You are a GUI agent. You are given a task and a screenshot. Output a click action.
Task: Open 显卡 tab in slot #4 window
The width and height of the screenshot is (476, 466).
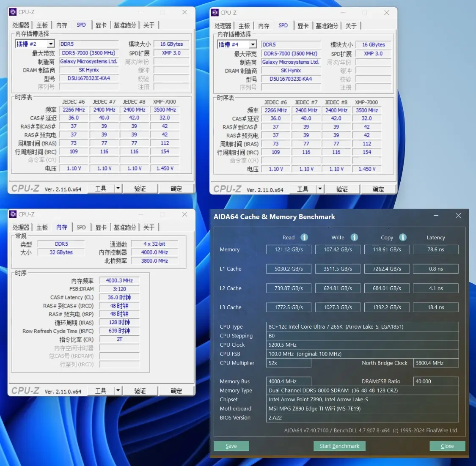coord(303,26)
